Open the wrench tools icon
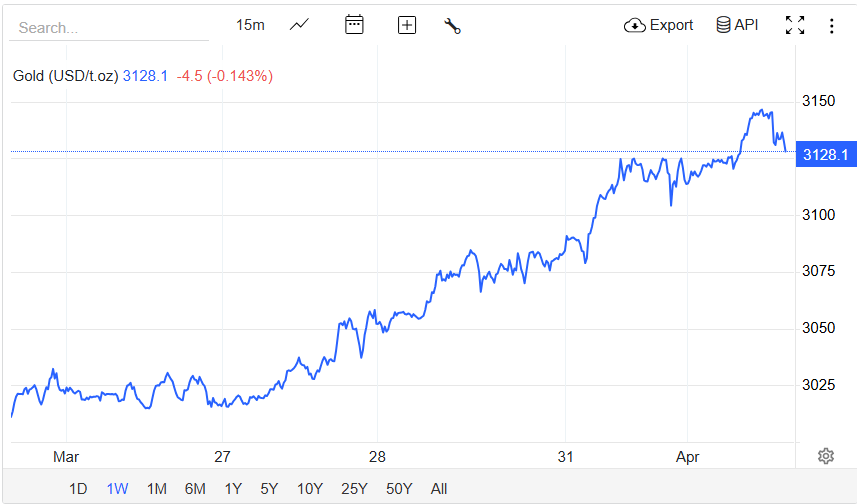857x504 pixels. (453, 26)
